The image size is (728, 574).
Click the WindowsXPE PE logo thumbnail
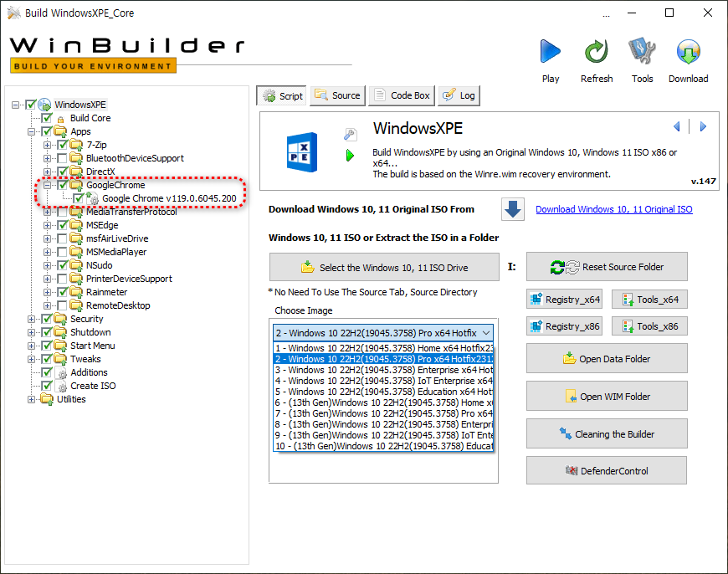[x=302, y=151]
